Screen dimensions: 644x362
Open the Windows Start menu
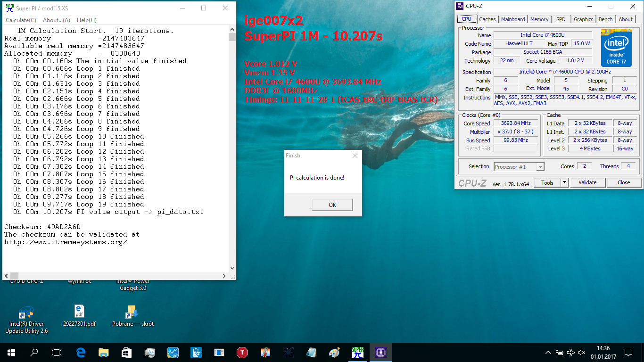pos(11,352)
